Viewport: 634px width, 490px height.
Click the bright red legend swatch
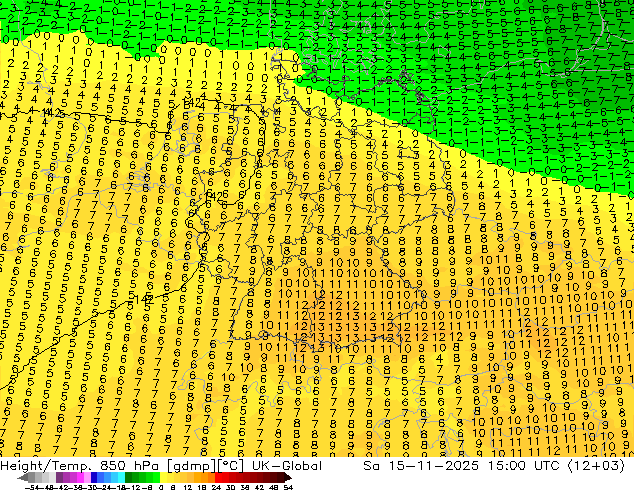tap(218, 478)
